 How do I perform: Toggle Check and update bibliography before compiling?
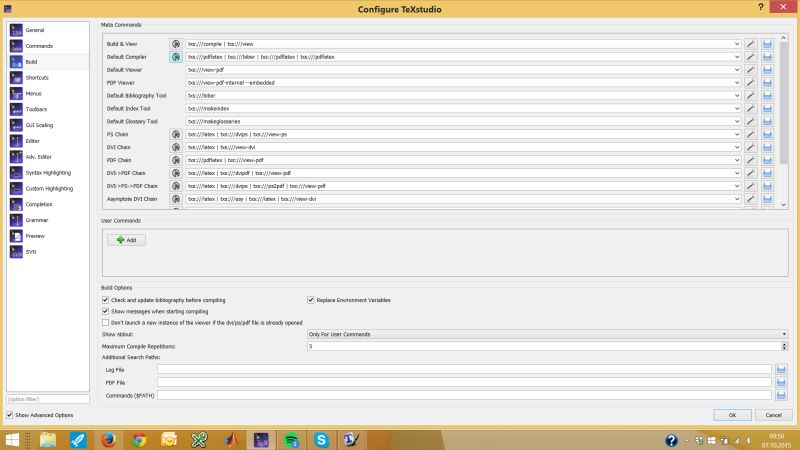tap(106, 300)
